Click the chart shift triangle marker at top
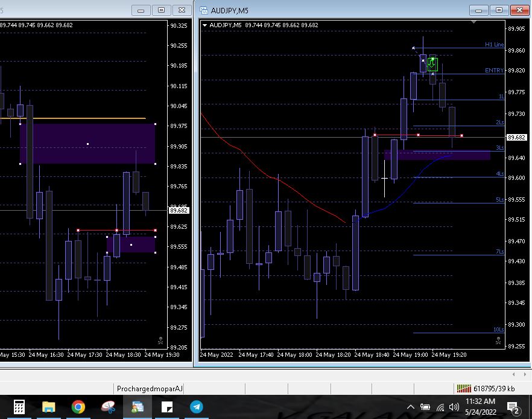The image size is (532, 419). click(x=474, y=22)
